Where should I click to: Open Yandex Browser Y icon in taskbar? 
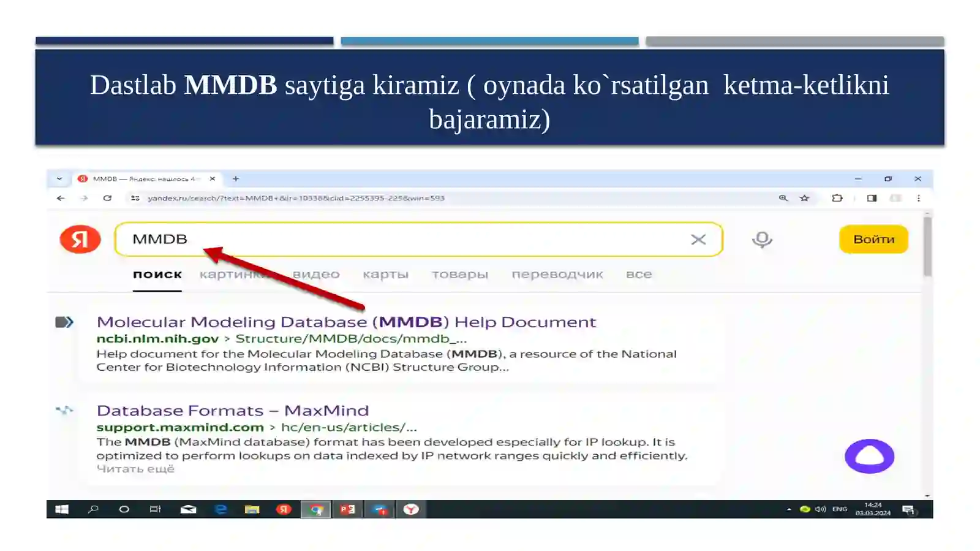411,509
